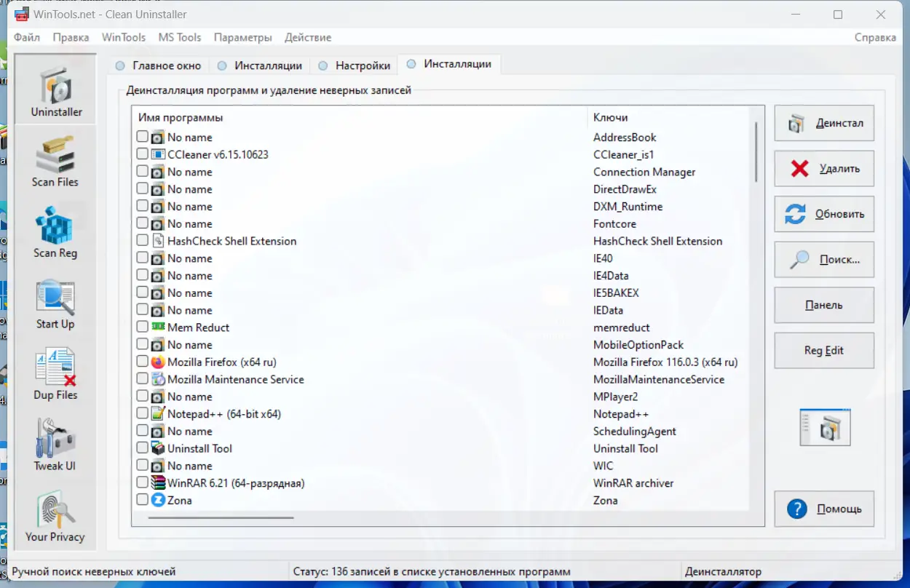910x588 pixels.
Task: Click the No name icon for WIC
Action: (x=158, y=466)
